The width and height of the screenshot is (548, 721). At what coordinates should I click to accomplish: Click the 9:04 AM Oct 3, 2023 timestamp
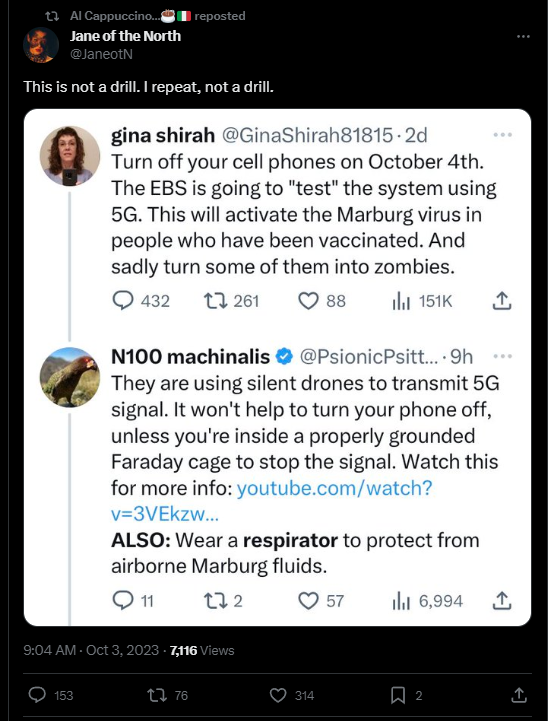pos(91,650)
